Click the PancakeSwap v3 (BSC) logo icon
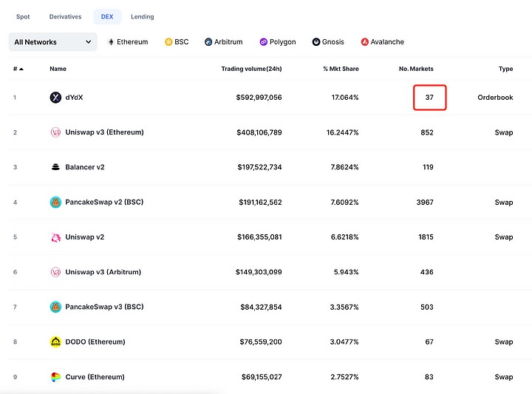532x394 pixels. [55, 307]
